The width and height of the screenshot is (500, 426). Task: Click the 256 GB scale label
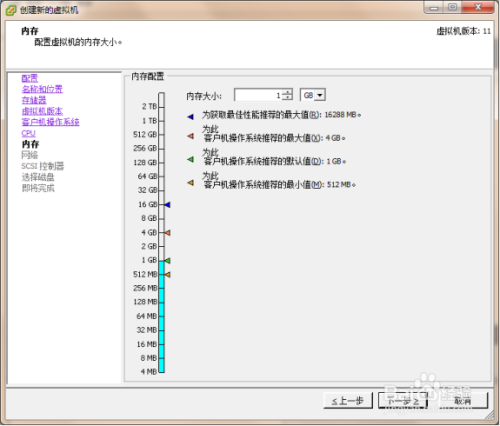[145, 148]
